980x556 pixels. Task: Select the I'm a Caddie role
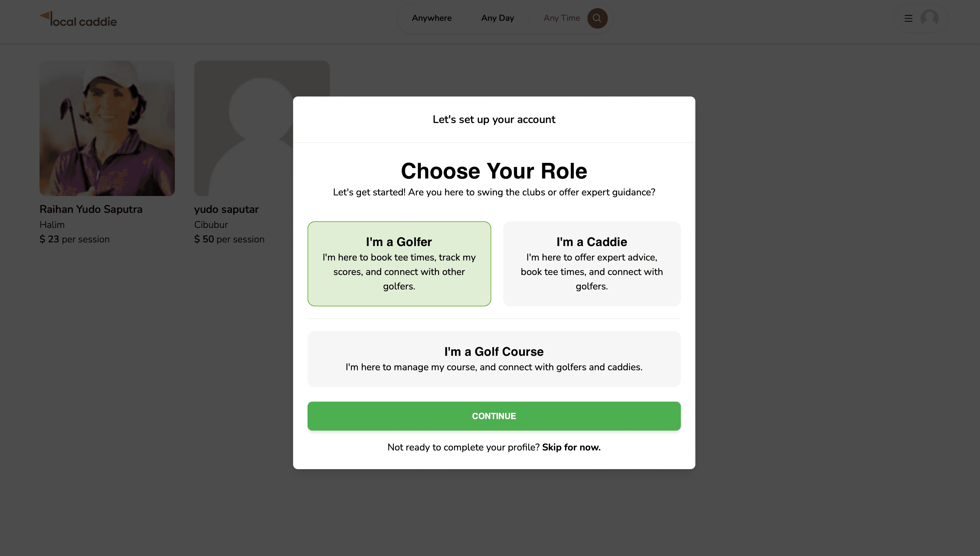pyautogui.click(x=591, y=264)
